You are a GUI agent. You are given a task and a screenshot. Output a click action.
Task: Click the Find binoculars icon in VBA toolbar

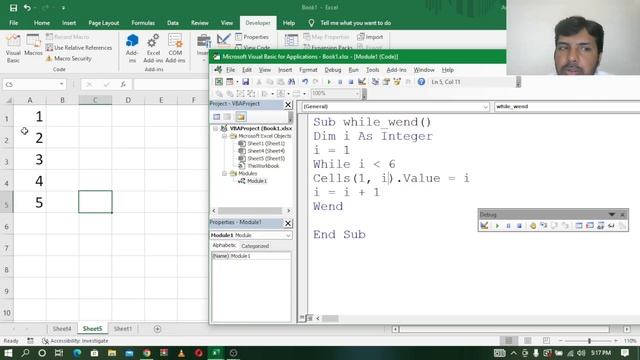[x=291, y=82]
